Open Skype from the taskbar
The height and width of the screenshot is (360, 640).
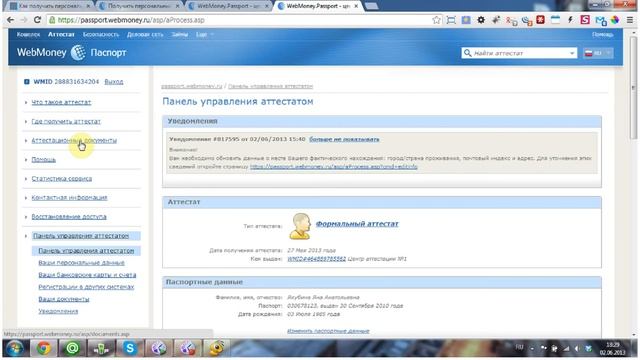pos(130,348)
